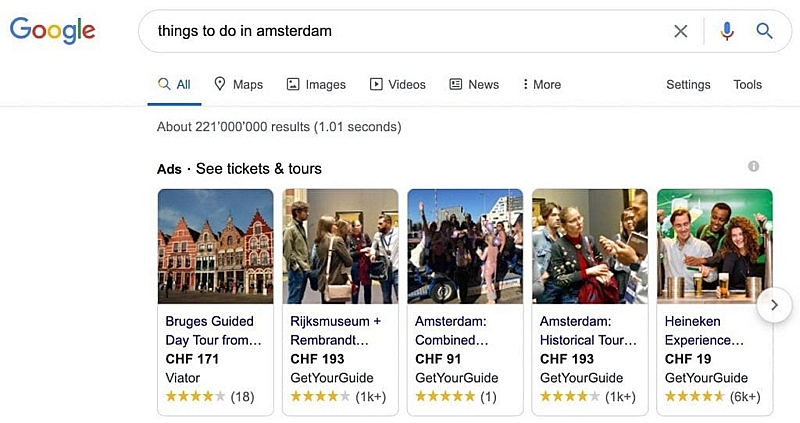Open the More menu
Viewport: 800px width, 423px height.
pos(541,85)
